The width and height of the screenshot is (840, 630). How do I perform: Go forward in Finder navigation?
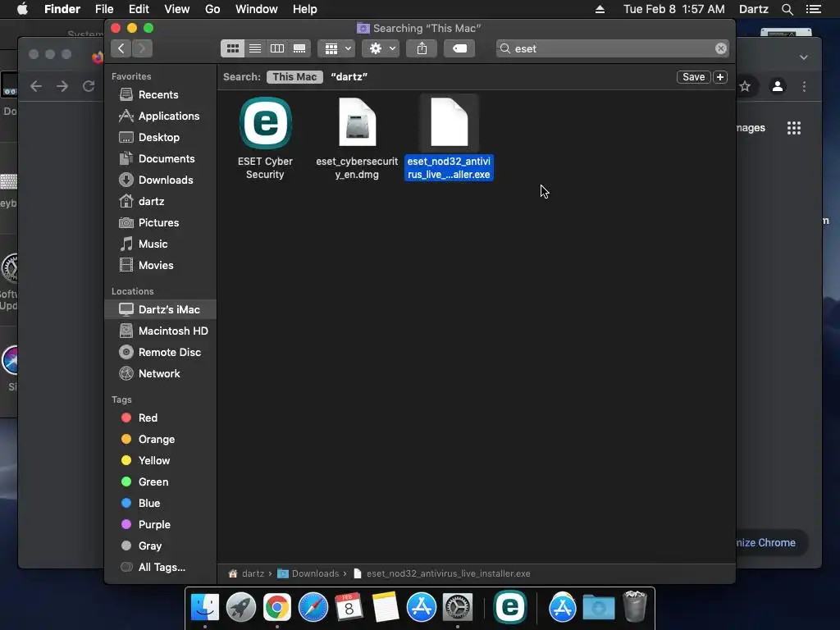(x=142, y=48)
